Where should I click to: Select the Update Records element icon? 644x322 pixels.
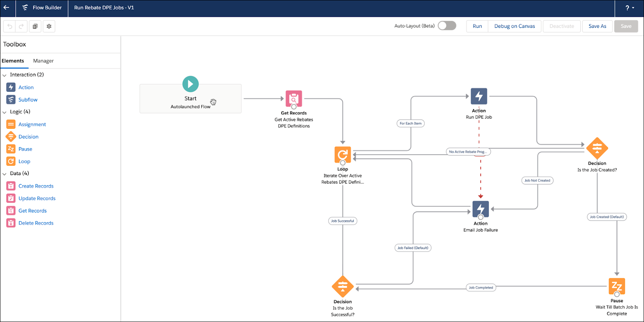[11, 198]
